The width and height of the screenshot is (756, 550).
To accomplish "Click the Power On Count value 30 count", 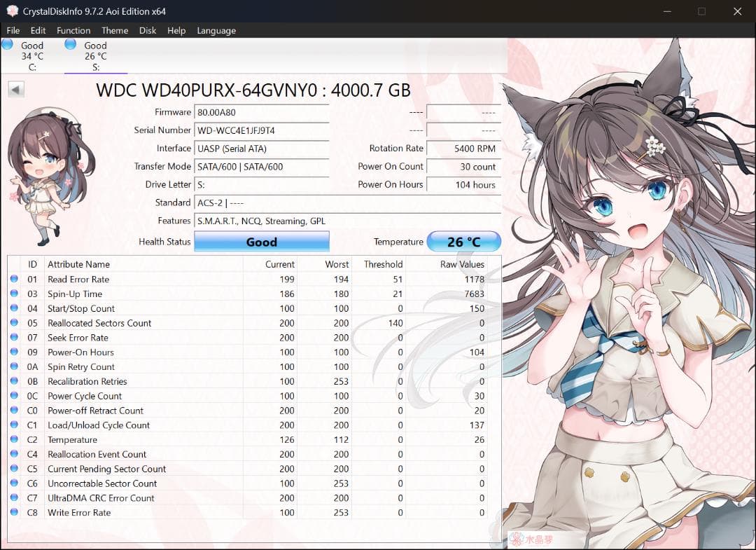I will 464,167.
